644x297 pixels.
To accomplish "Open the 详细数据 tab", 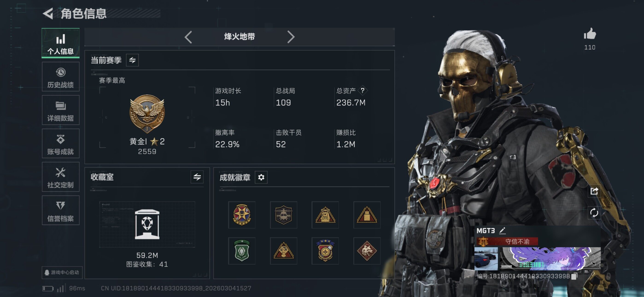I will tap(61, 110).
